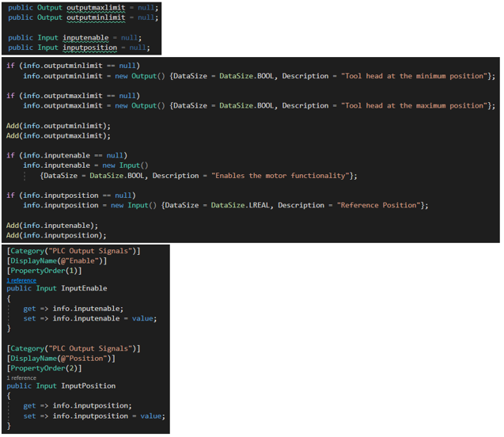Click 'new Input()' in the inputenable assignment
The height and width of the screenshot is (437, 504).
tap(125, 165)
